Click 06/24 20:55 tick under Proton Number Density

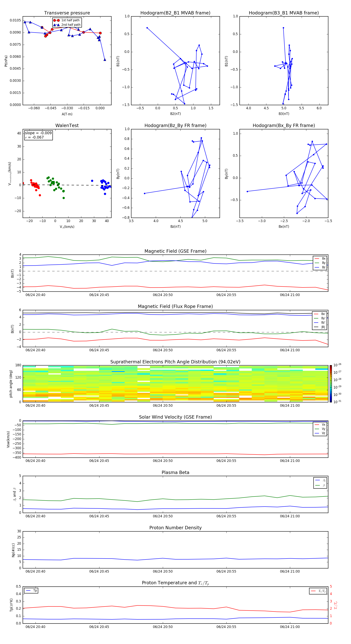click(226, 571)
